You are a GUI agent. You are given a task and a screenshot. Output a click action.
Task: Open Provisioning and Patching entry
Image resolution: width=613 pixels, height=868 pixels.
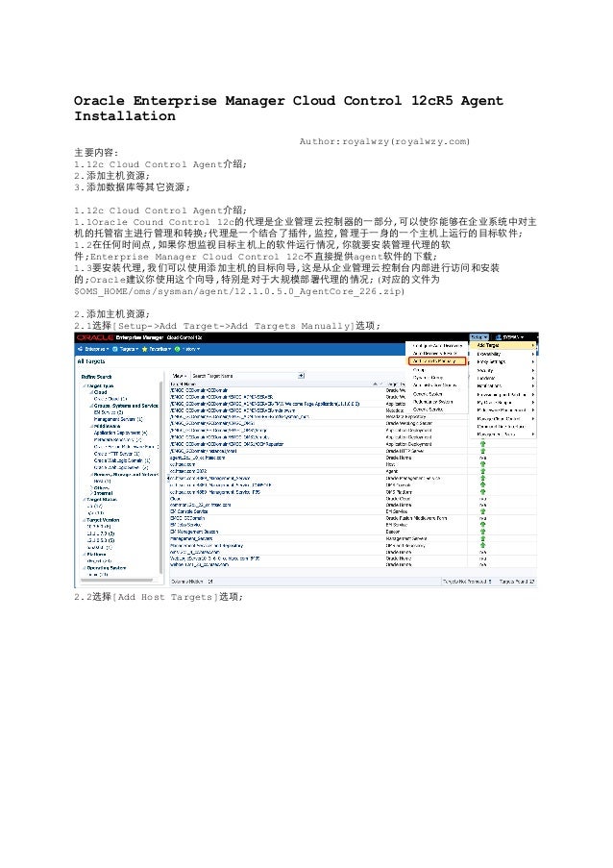click(503, 394)
